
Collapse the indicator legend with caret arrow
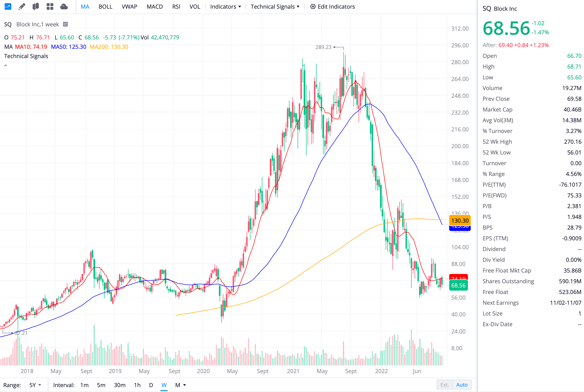[x=6, y=66]
